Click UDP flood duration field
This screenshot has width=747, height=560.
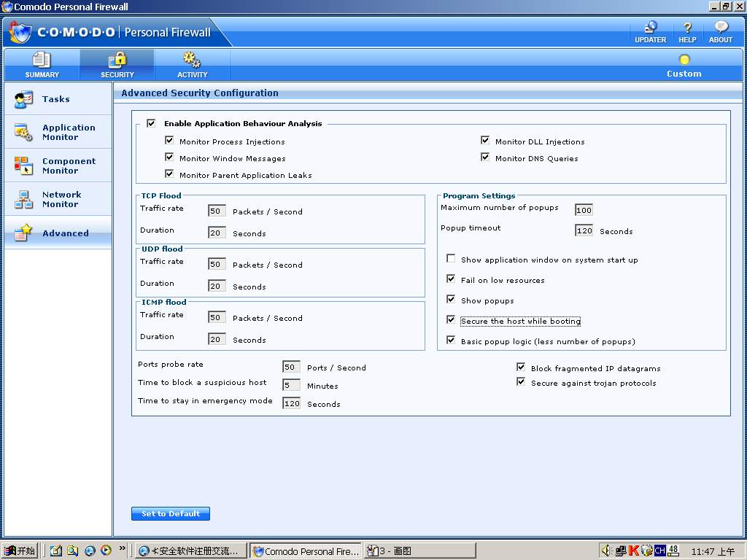(x=217, y=286)
